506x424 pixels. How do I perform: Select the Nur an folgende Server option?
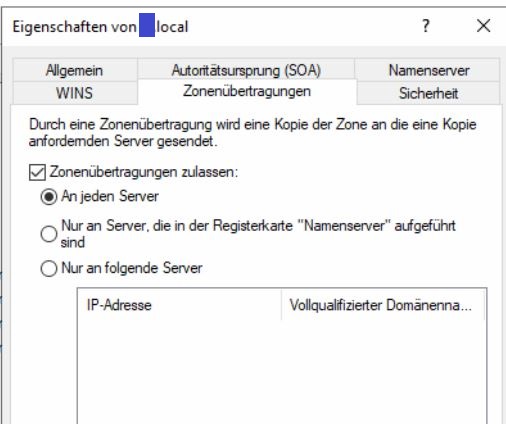click(49, 268)
